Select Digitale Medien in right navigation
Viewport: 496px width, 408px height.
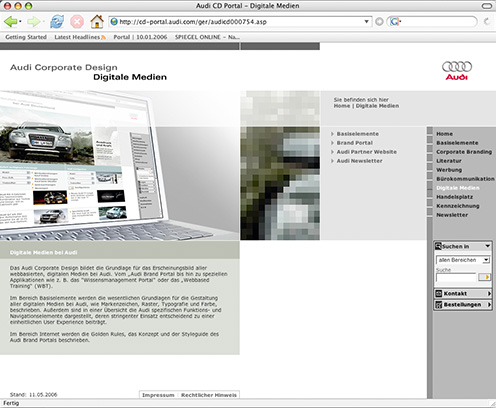click(458, 188)
